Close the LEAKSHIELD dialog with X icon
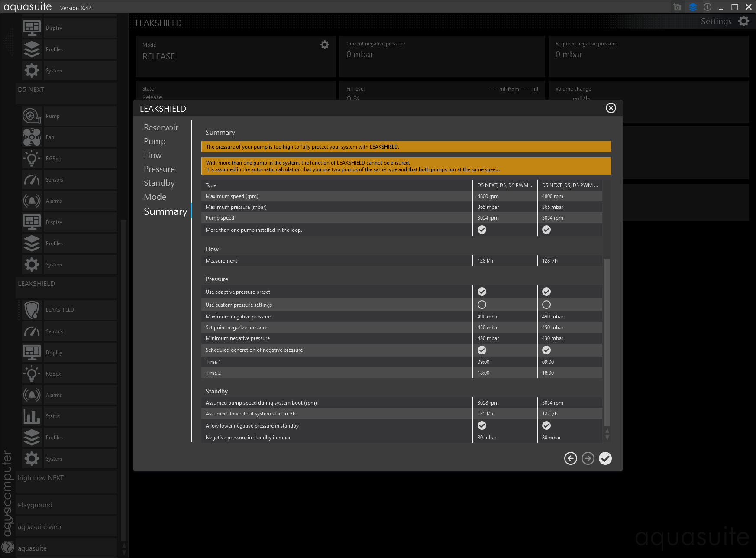The image size is (756, 558). point(611,108)
